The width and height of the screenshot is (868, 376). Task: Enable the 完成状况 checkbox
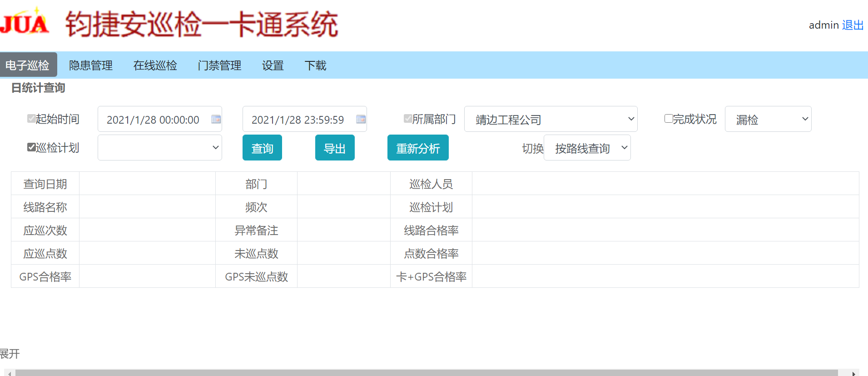[x=669, y=119]
